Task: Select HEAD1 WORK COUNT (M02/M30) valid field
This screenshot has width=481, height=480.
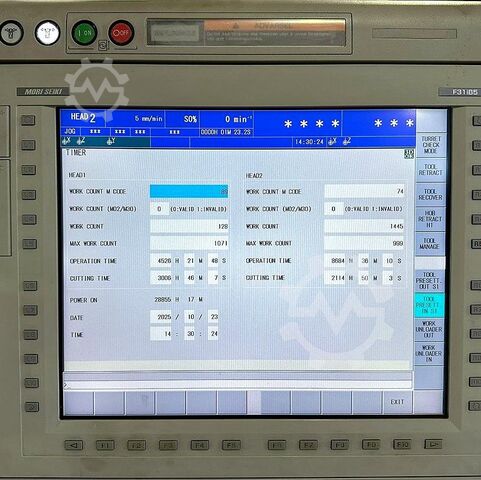Action: [159, 209]
